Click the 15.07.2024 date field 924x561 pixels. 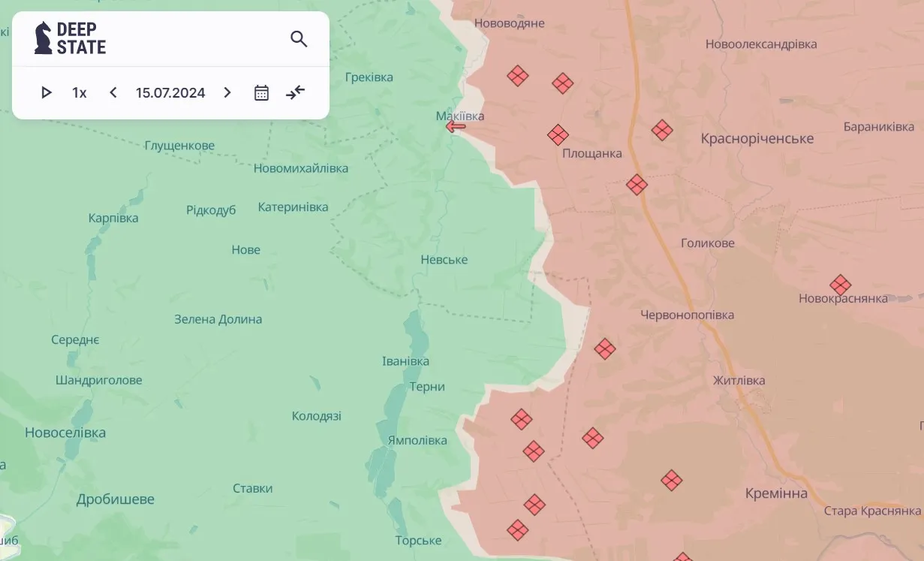pyautogui.click(x=170, y=92)
